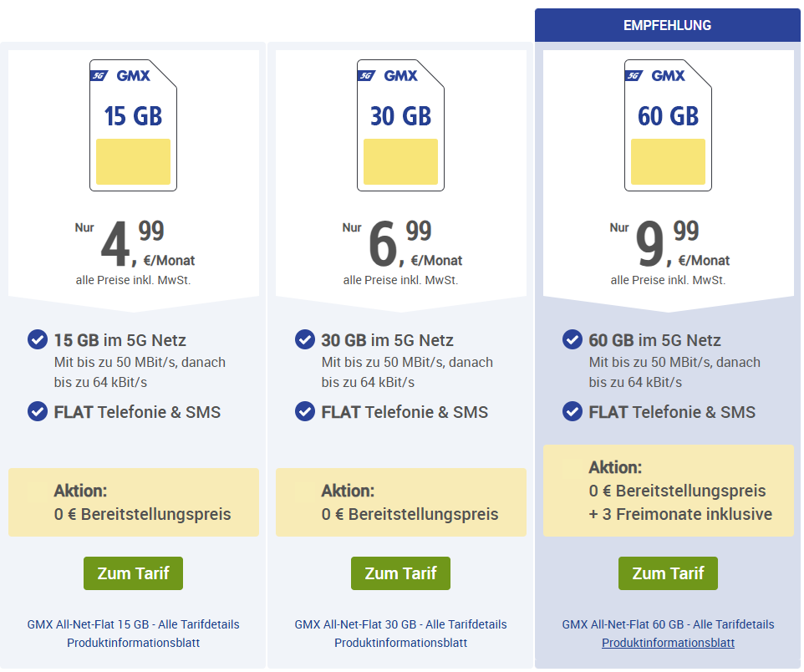Open Produktinformationsblatt for the 15 GB plan
Screen dimensions: 804x672
point(134,643)
